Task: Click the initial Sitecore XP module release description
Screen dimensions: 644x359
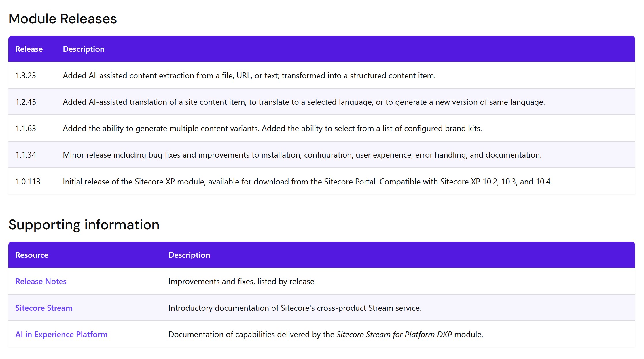Action: [x=307, y=182]
